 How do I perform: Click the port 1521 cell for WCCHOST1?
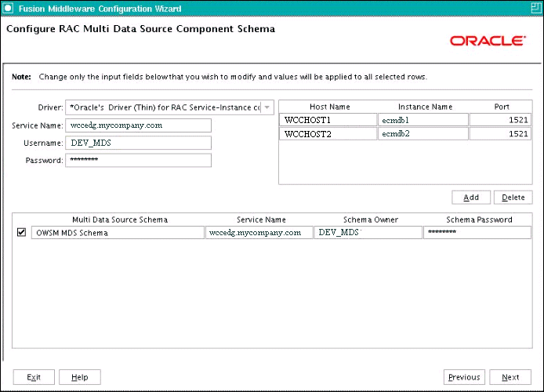(500, 120)
